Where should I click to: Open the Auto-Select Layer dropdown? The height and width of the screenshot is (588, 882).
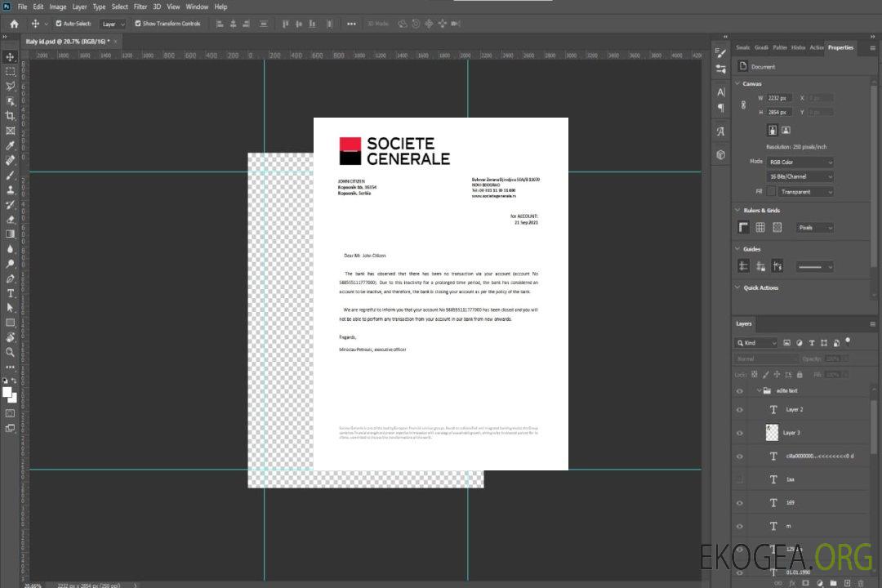click(x=113, y=24)
